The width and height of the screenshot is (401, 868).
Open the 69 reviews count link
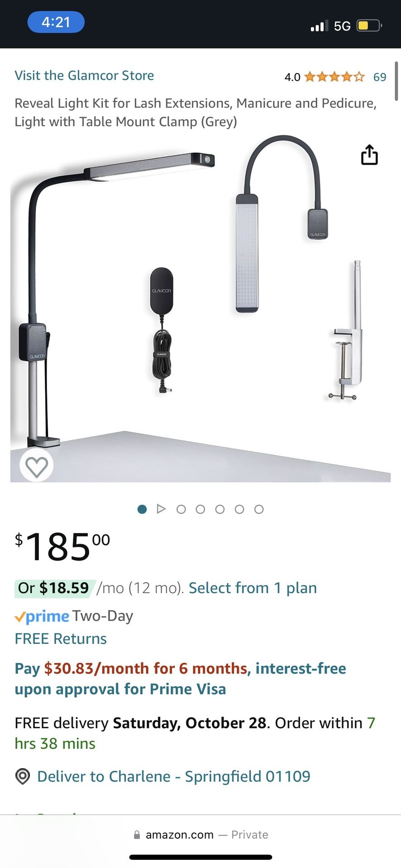(380, 77)
